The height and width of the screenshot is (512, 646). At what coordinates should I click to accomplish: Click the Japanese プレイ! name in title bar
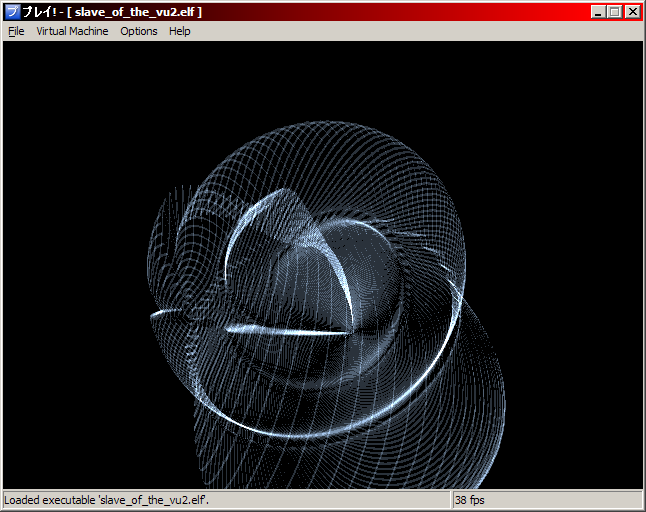pyautogui.click(x=42, y=12)
